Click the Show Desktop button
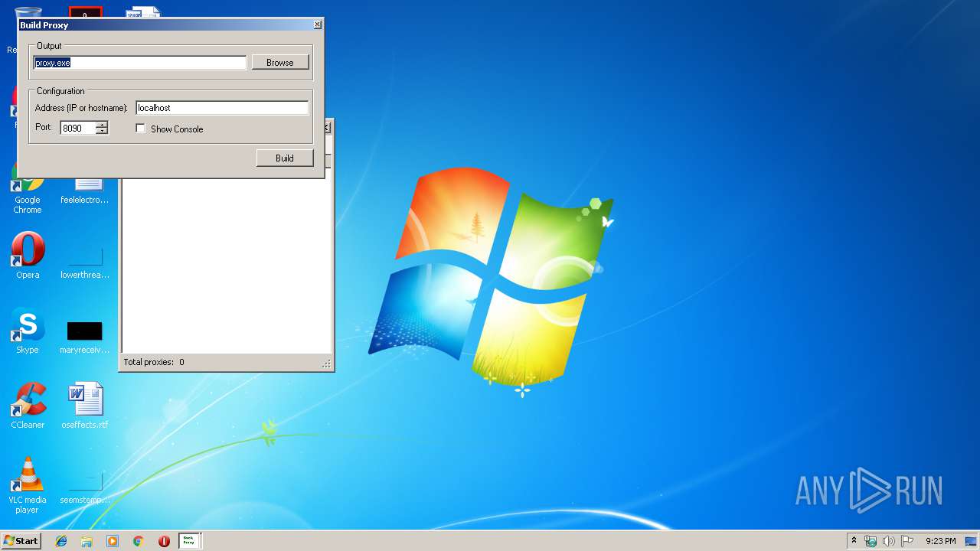This screenshot has height=551, width=980. pyautogui.click(x=972, y=541)
